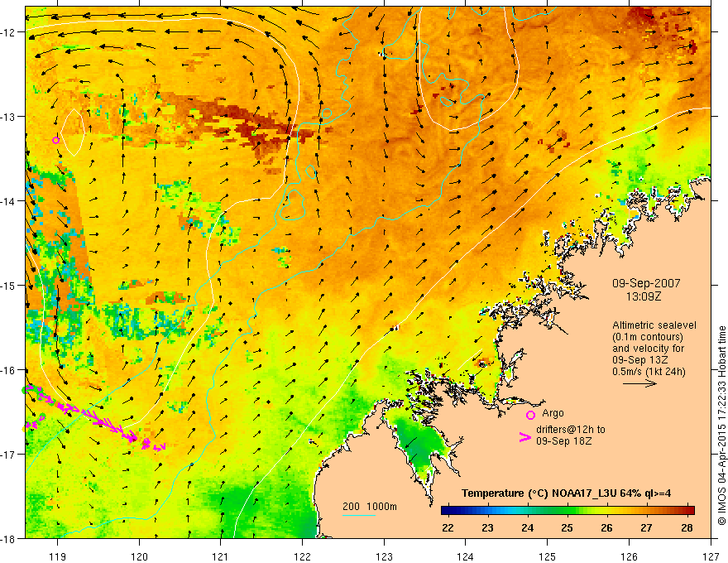Click the 'Altimetric sealevel' text line
728x563 pixels.
click(x=654, y=325)
